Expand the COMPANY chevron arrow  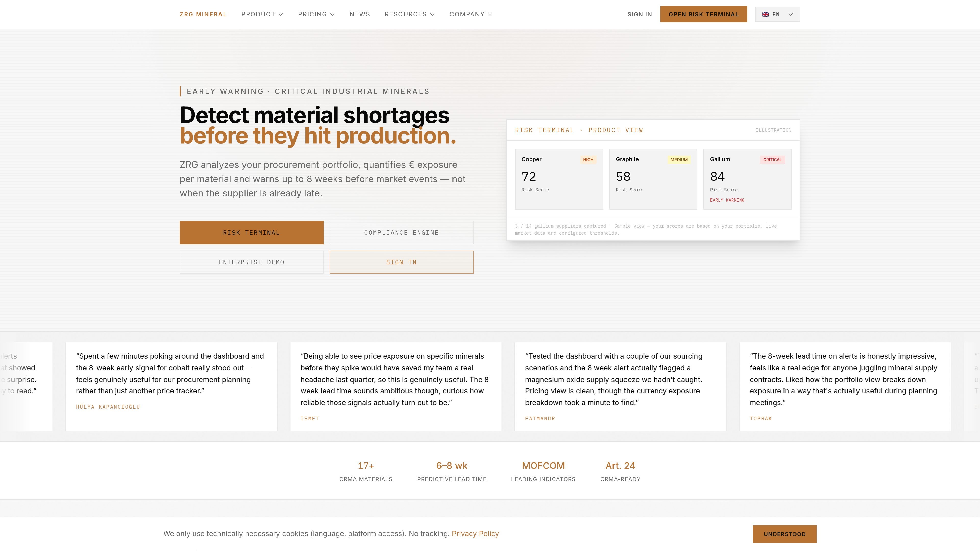point(490,15)
